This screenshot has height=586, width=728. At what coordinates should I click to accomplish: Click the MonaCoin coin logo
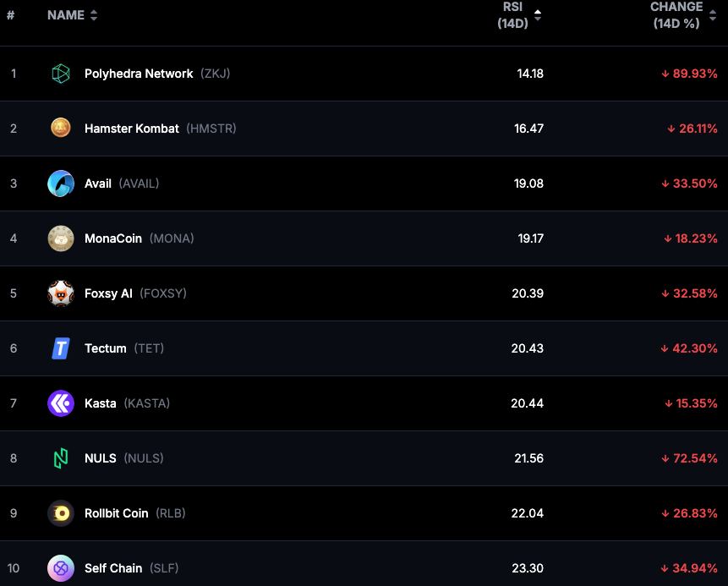coord(61,238)
